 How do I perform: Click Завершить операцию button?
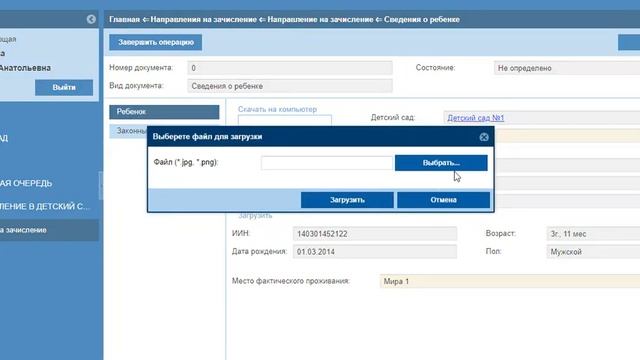(x=156, y=42)
